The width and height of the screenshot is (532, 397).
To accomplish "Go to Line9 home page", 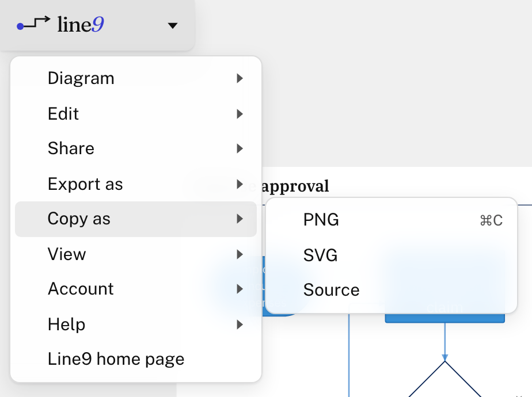I will pyautogui.click(x=136, y=359).
